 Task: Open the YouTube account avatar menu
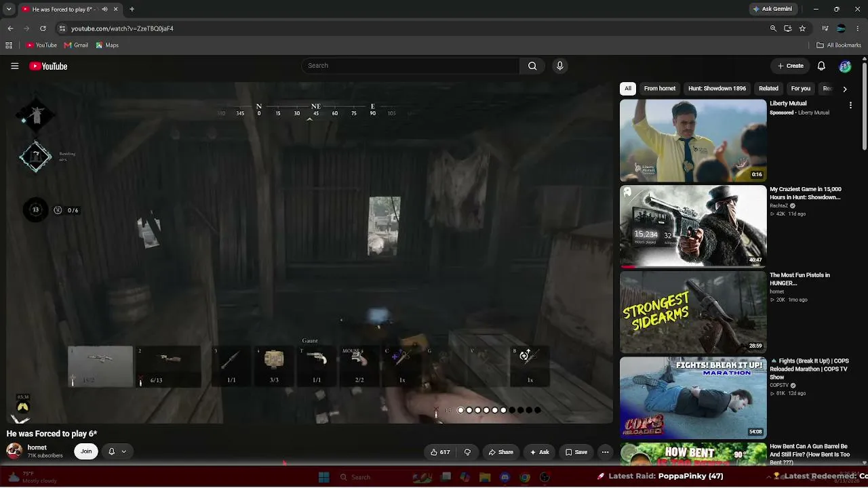(845, 66)
